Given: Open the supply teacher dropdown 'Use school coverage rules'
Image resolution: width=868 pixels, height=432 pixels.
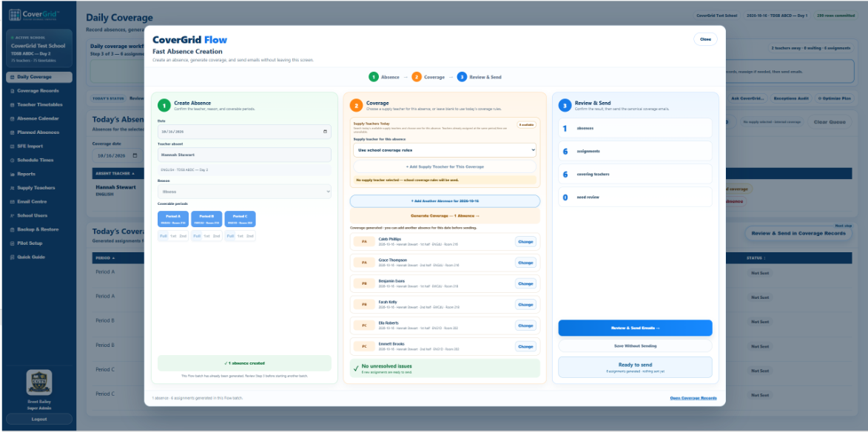Looking at the screenshot, I should 445,150.
